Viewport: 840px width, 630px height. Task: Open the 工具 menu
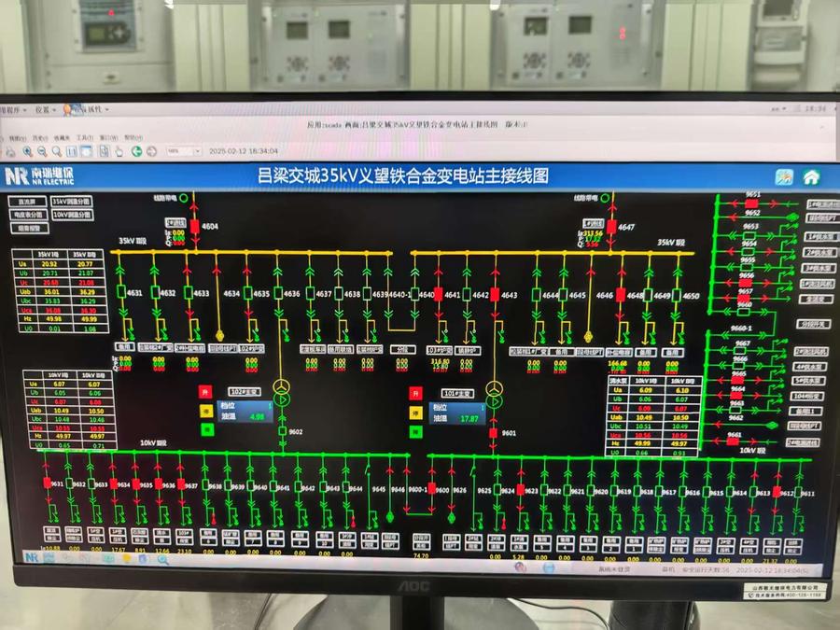coord(83,136)
